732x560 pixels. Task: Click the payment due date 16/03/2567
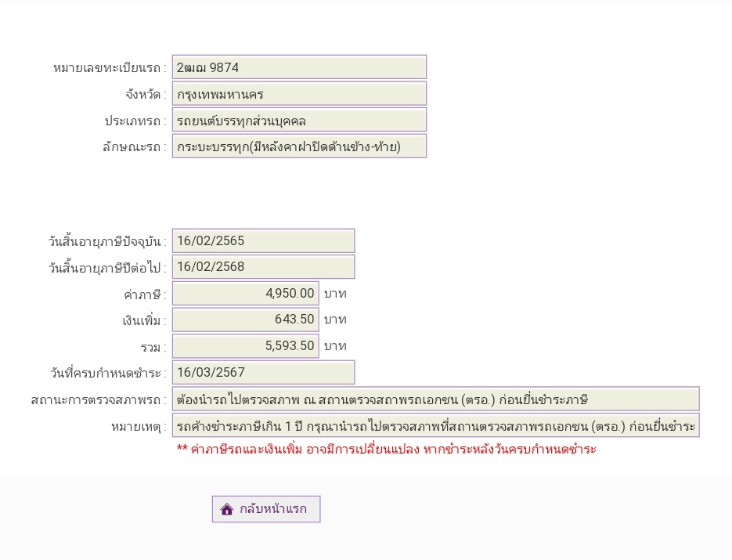point(263,372)
